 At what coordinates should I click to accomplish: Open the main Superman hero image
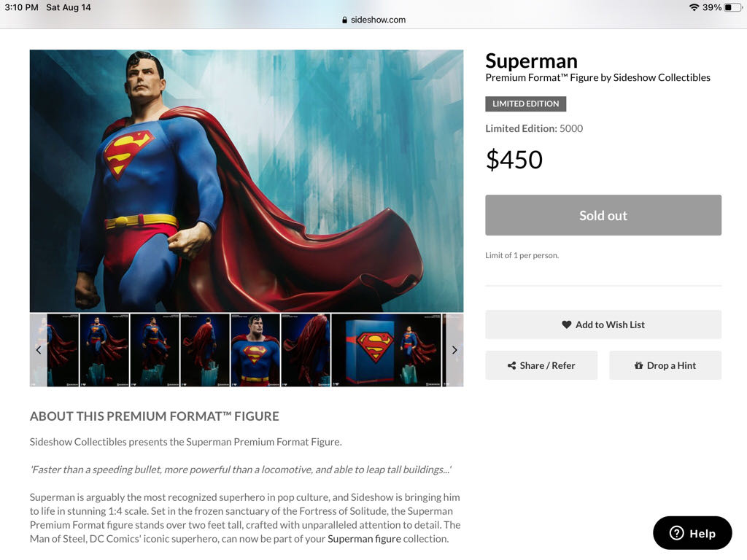pos(247,181)
